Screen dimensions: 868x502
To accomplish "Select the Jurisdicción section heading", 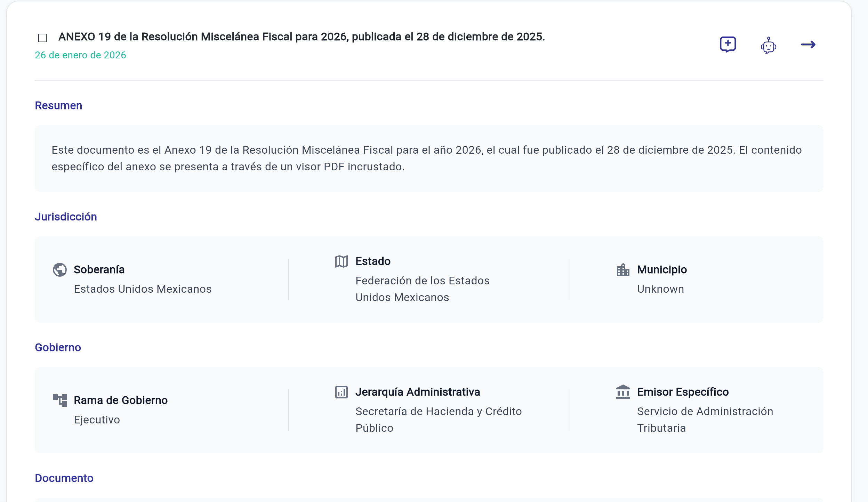I will (x=66, y=217).
